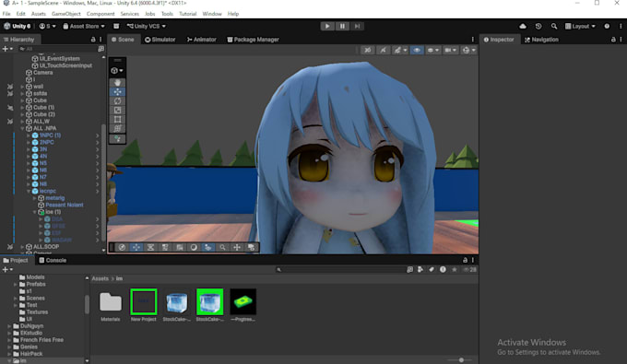Open the Layout dropdown
The width and height of the screenshot is (627, 364).
[580, 26]
